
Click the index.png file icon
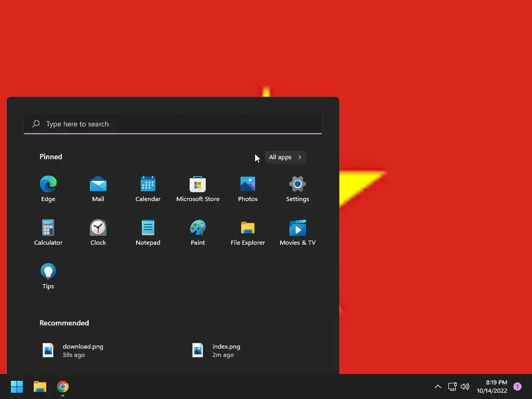[198, 350]
